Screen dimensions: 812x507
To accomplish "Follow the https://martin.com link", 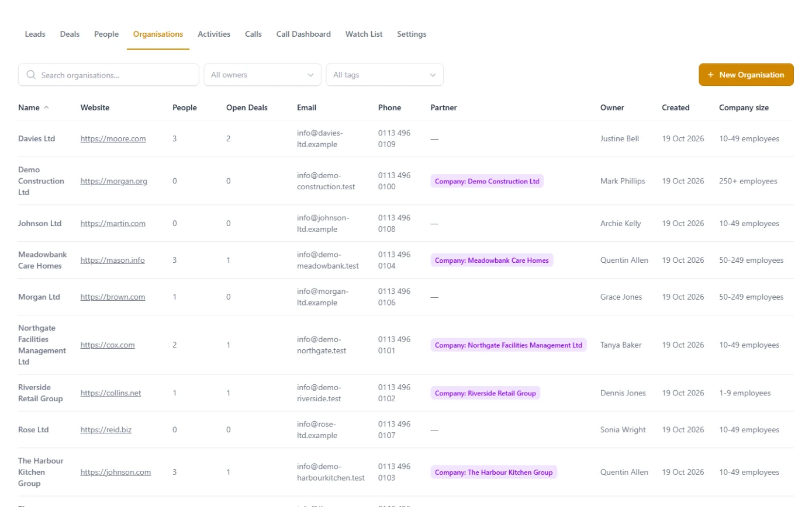I will click(113, 223).
